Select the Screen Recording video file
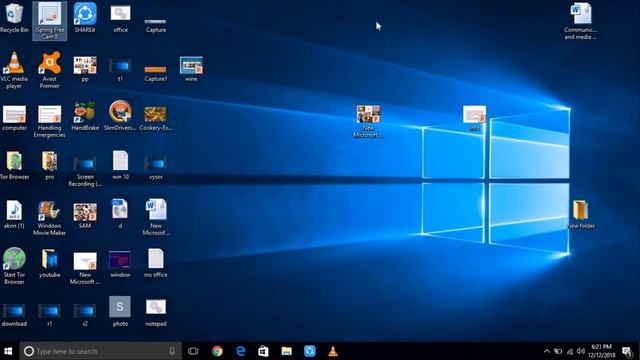 85,171
